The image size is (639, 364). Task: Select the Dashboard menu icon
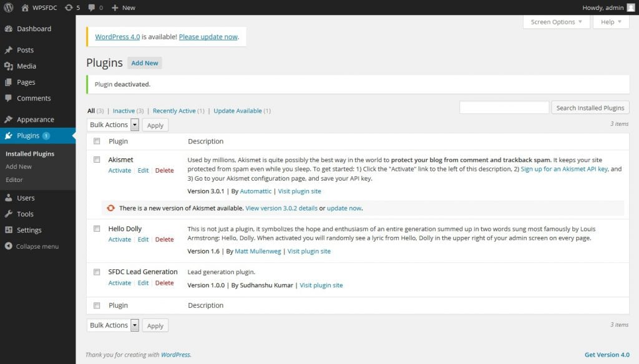tap(9, 29)
